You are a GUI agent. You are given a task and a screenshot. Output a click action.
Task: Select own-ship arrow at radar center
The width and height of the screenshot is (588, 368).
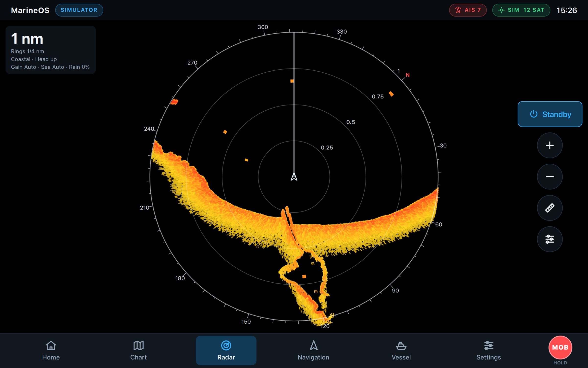[x=294, y=177]
